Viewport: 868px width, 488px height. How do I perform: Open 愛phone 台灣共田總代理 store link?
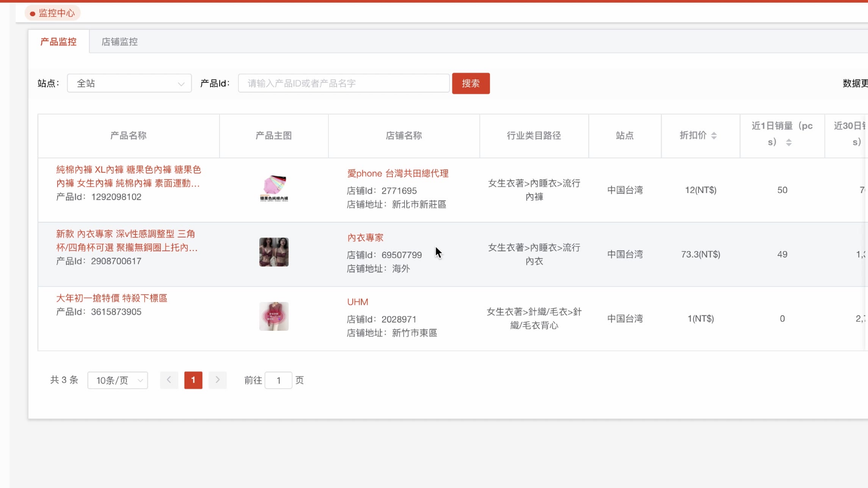(x=398, y=174)
